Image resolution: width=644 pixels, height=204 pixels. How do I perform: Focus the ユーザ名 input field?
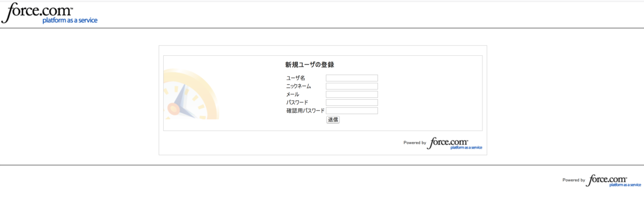click(352, 78)
